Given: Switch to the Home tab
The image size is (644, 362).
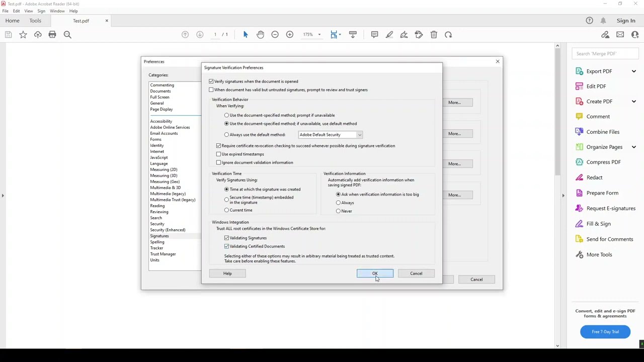Looking at the screenshot, I should point(13,21).
